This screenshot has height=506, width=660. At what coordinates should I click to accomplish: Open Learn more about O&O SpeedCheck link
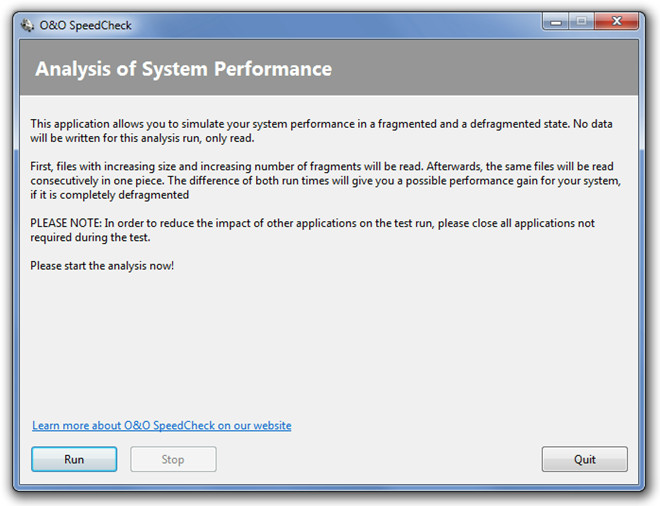coord(162,426)
